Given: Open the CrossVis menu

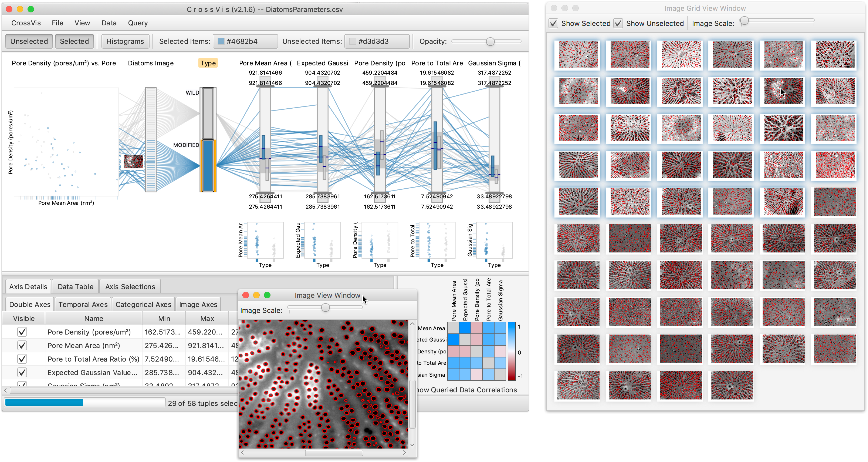Looking at the screenshot, I should (x=26, y=23).
